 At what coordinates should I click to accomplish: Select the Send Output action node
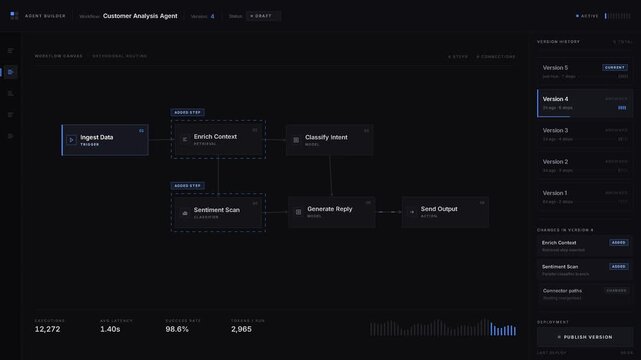(445, 212)
